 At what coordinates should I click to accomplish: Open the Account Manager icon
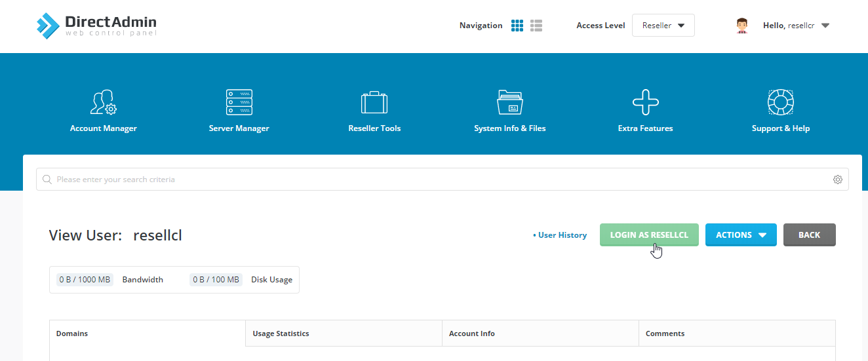tap(104, 102)
